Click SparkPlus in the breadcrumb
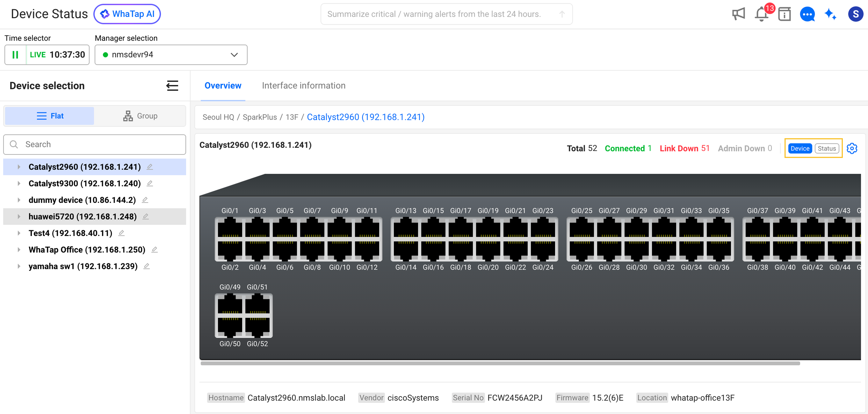The width and height of the screenshot is (868, 414). coord(259,117)
